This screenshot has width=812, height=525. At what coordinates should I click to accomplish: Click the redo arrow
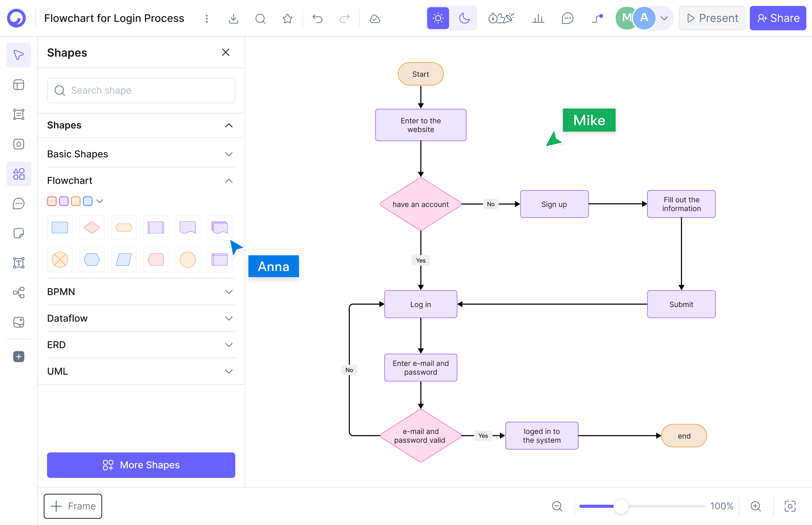tap(345, 18)
